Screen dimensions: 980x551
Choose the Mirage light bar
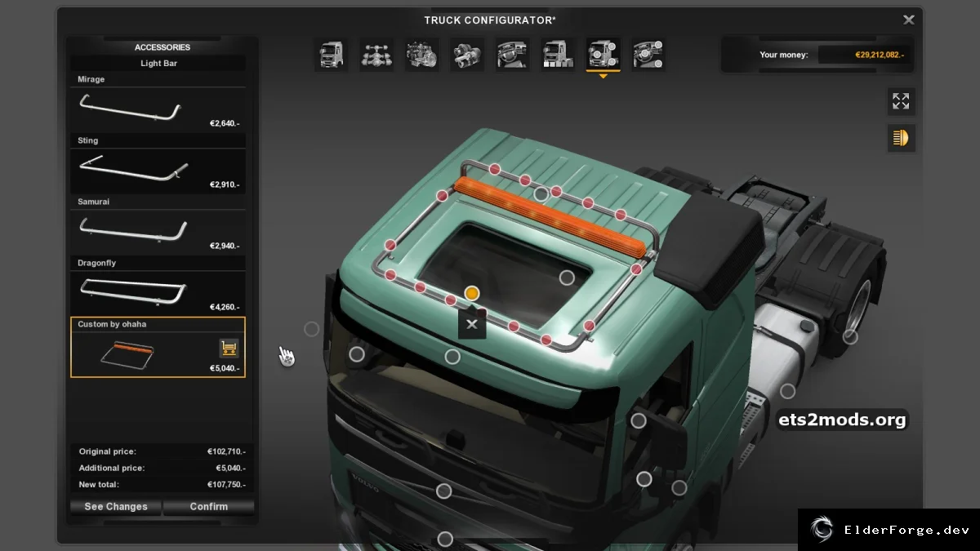point(158,102)
